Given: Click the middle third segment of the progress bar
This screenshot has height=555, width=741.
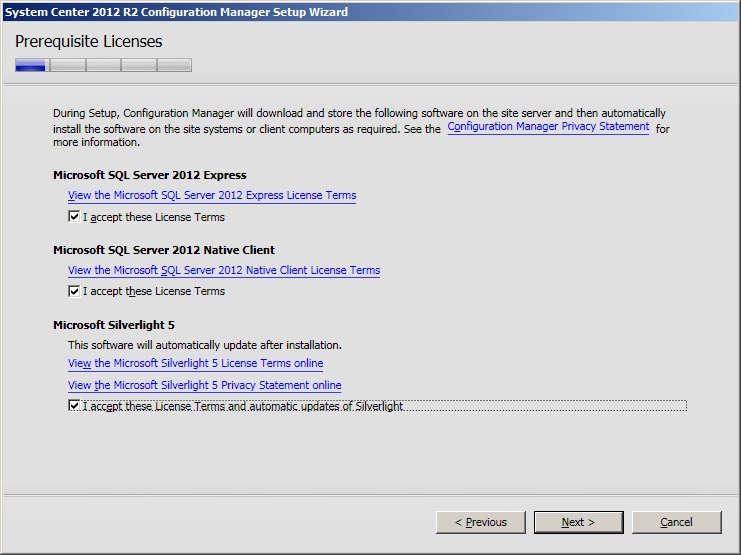Looking at the screenshot, I should [x=103, y=66].
